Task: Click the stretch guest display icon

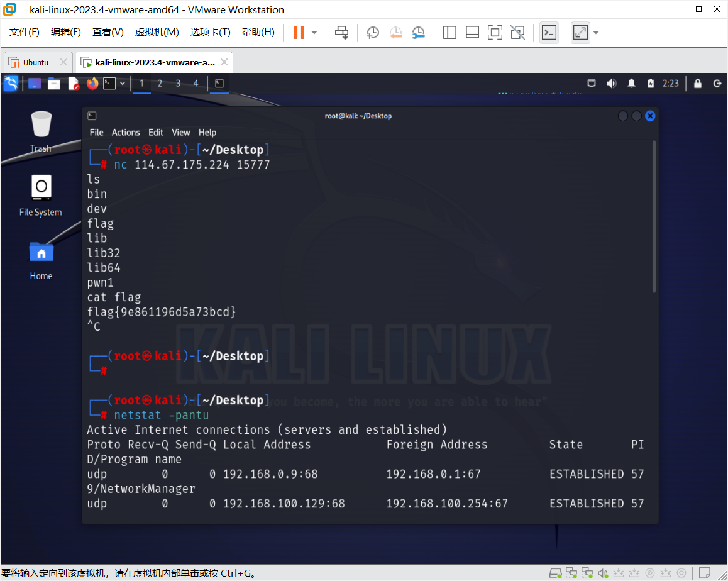Action: [x=580, y=33]
